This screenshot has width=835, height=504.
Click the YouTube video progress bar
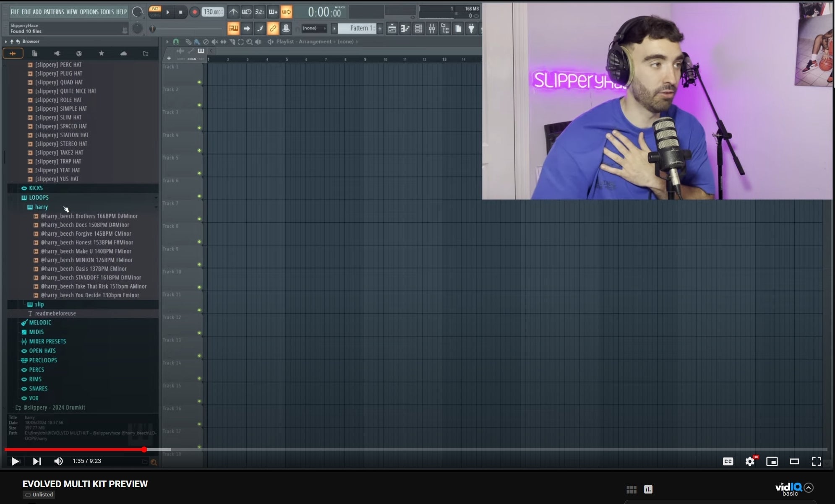click(x=420, y=449)
